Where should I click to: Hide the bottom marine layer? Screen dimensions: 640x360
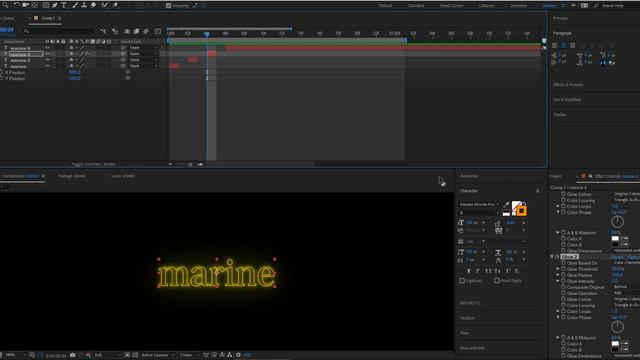[47, 66]
